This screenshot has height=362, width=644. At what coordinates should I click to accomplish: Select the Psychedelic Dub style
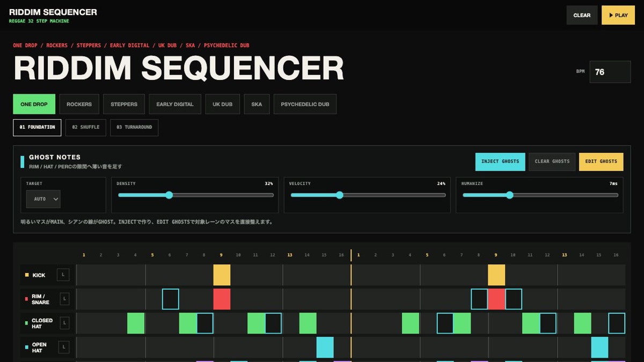tap(305, 104)
